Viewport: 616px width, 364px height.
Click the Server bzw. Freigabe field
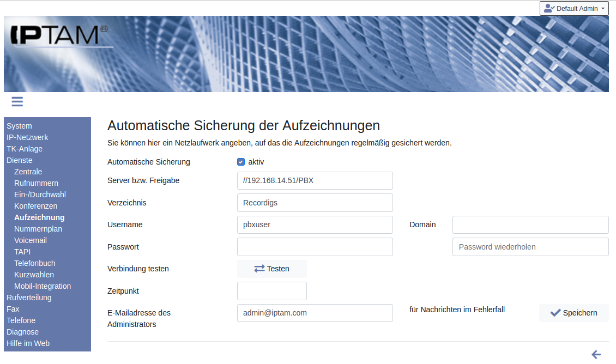tap(315, 181)
